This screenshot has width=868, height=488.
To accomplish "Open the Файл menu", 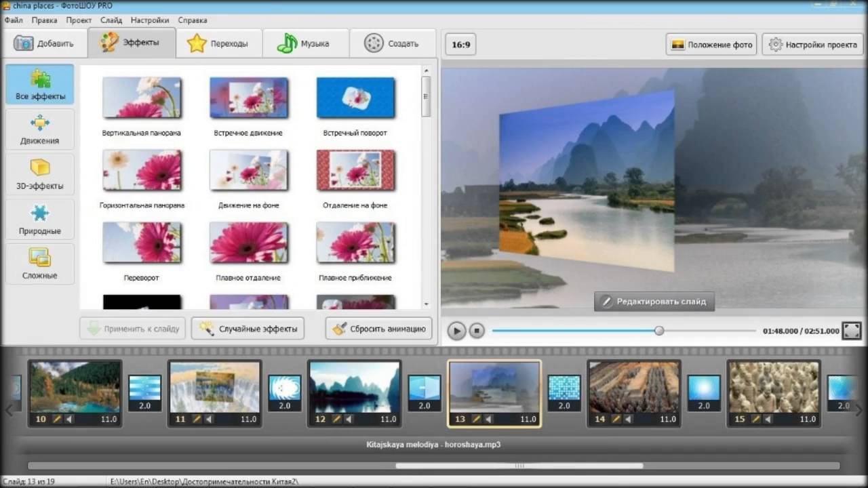I will coord(14,20).
